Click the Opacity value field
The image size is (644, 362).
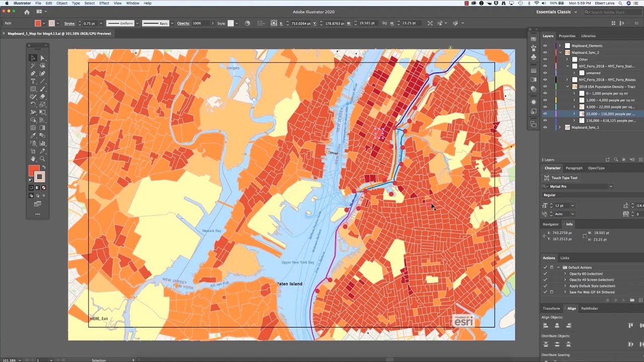click(x=200, y=23)
